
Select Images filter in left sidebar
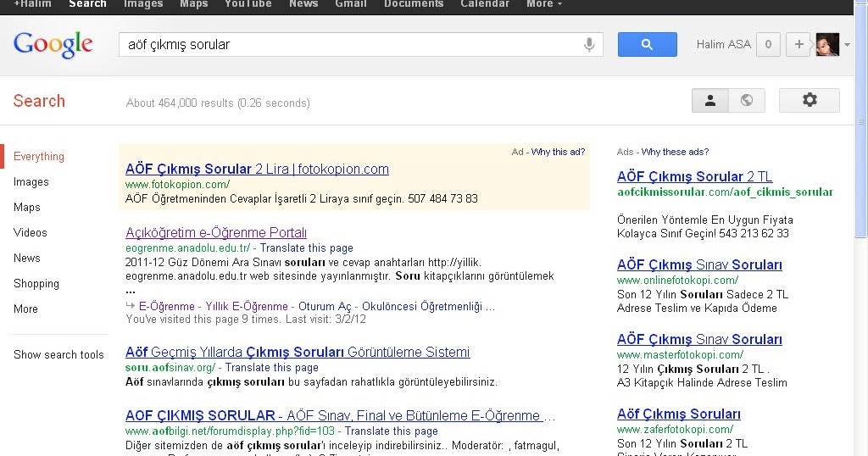[x=31, y=182]
